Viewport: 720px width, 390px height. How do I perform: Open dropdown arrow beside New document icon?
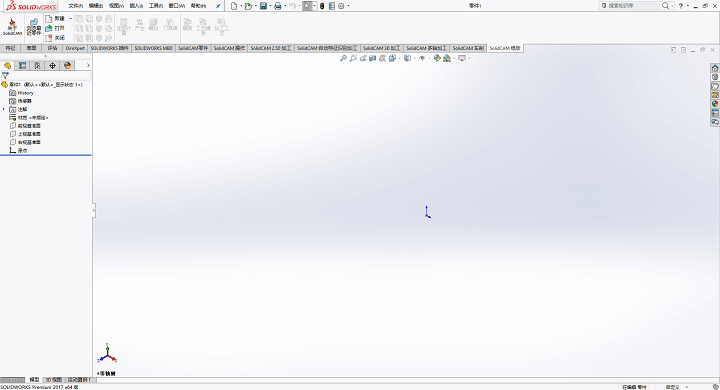pos(241,6)
